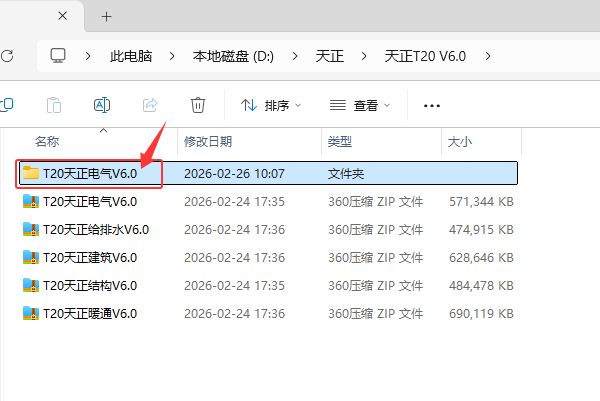Navigate to 天正 breadcrumb folder

[x=329, y=56]
